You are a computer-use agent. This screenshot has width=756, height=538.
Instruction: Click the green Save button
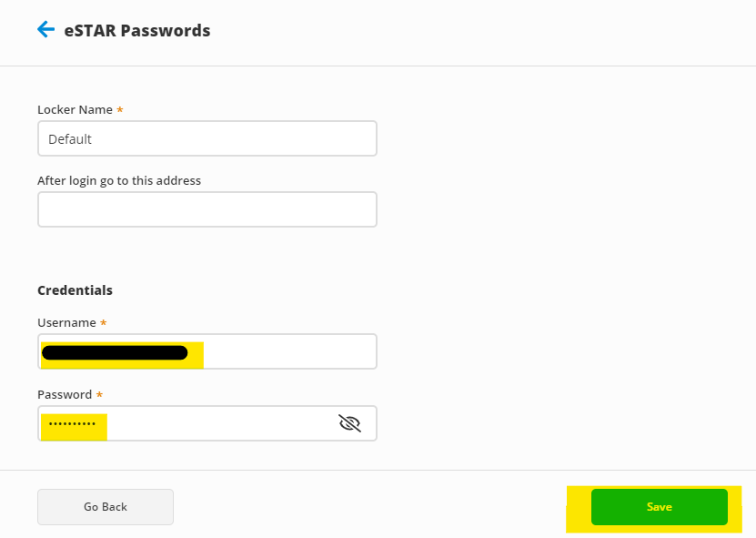click(x=659, y=507)
